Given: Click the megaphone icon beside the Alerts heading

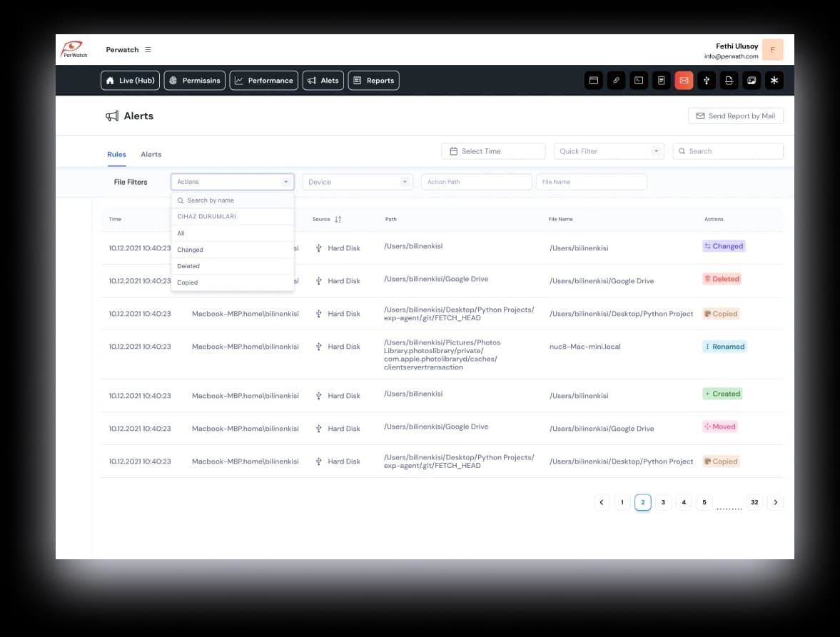Looking at the screenshot, I should (112, 116).
